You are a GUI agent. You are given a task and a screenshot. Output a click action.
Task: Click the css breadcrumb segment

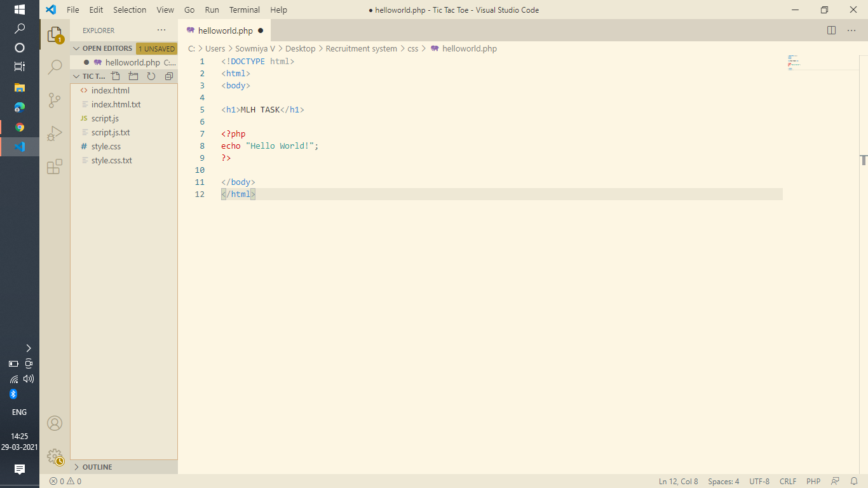[413, 48]
